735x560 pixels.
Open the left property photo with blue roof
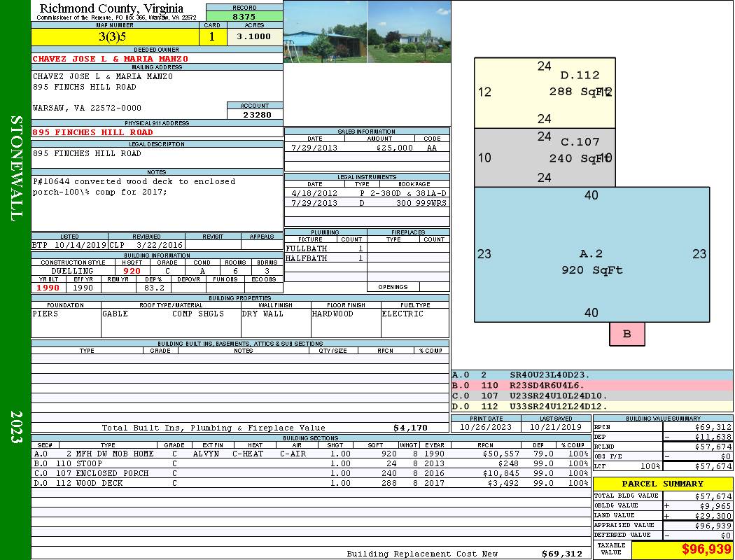pyautogui.click(x=325, y=31)
